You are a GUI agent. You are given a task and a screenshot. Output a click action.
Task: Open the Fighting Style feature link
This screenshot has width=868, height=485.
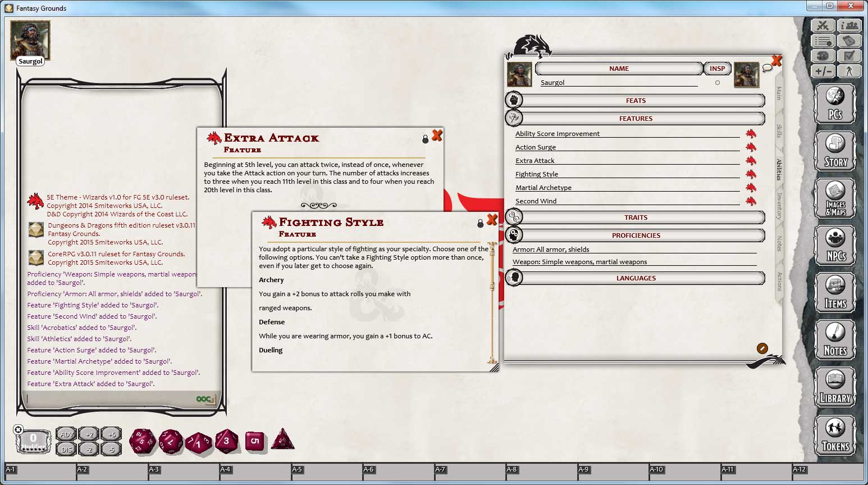(x=536, y=174)
